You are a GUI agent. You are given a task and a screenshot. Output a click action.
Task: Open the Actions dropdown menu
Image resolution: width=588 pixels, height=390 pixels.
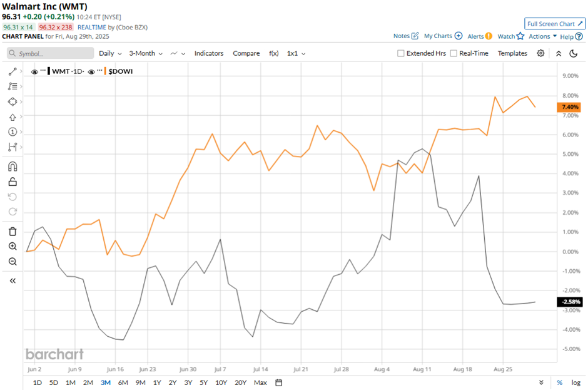pos(542,36)
